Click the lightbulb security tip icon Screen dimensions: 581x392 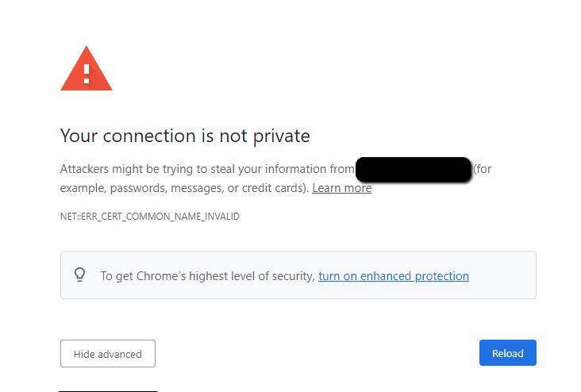point(79,275)
